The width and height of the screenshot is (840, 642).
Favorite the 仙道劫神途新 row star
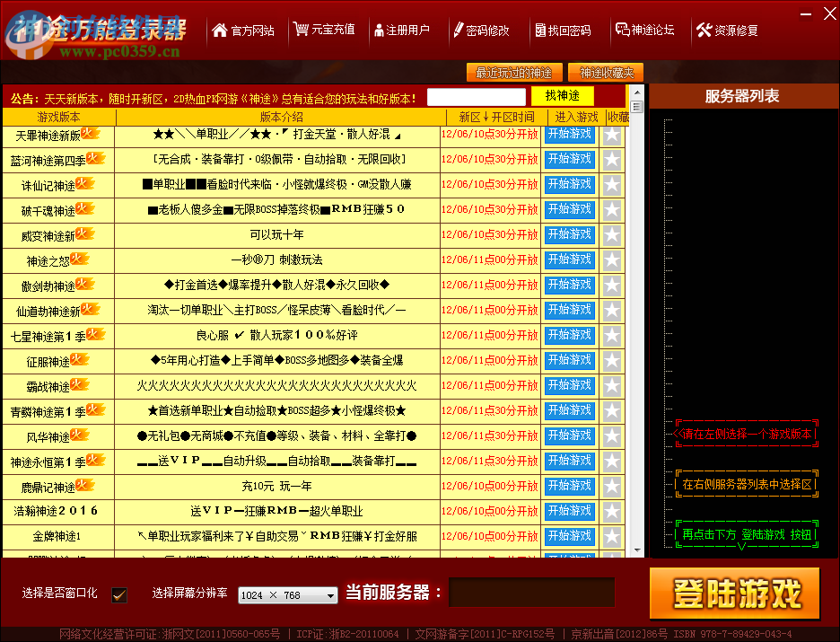[x=612, y=312]
